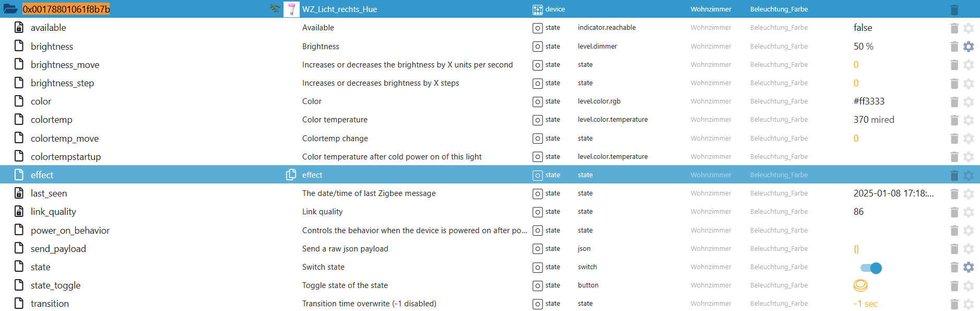Select the power_on_behavior tree item
The height and width of the screenshot is (311, 980).
pyautogui.click(x=70, y=231)
